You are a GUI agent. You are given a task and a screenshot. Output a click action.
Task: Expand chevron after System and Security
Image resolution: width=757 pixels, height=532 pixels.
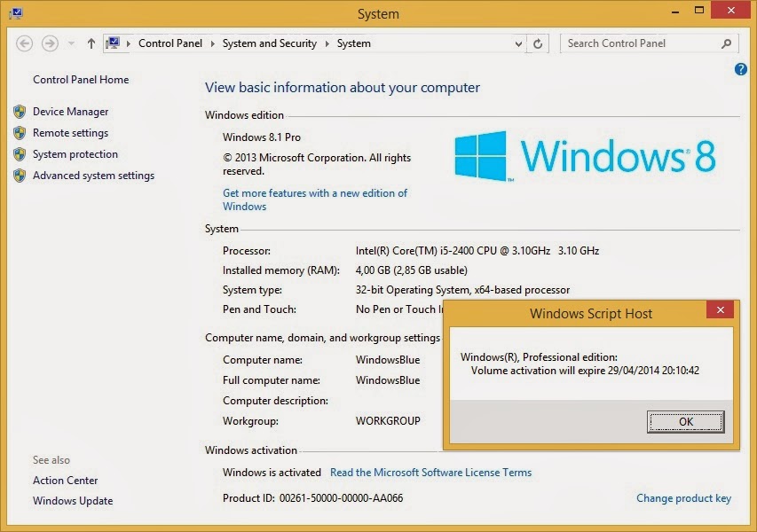click(x=327, y=43)
